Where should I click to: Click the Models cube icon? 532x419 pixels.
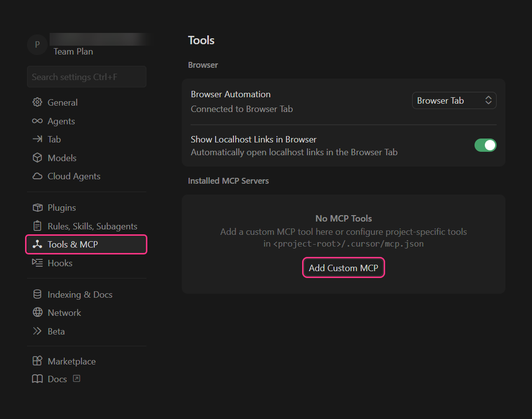point(37,158)
